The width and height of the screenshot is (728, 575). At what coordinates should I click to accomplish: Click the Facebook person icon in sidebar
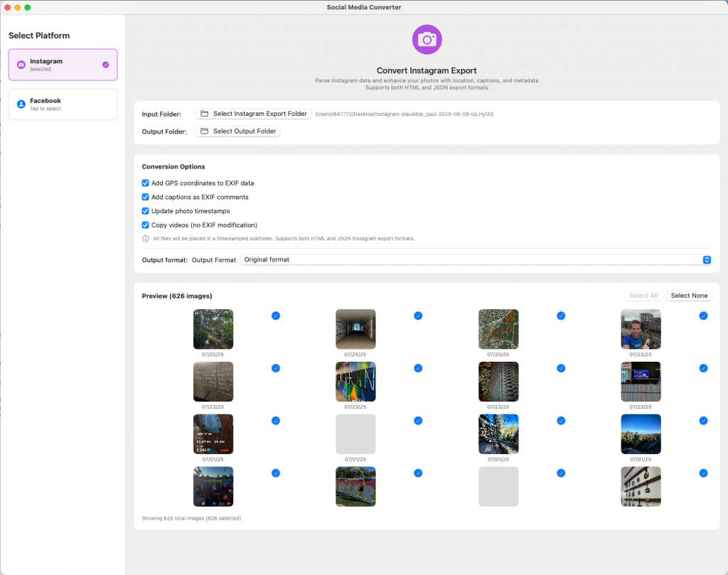click(x=21, y=104)
